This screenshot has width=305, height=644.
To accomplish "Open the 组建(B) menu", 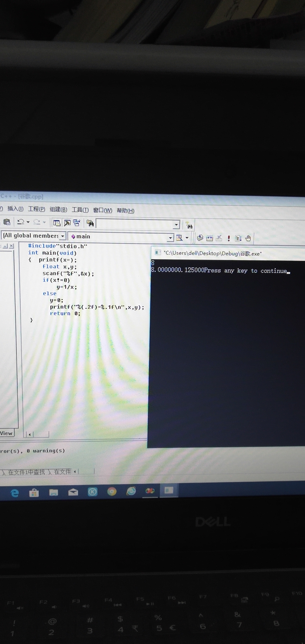I will [x=58, y=209].
